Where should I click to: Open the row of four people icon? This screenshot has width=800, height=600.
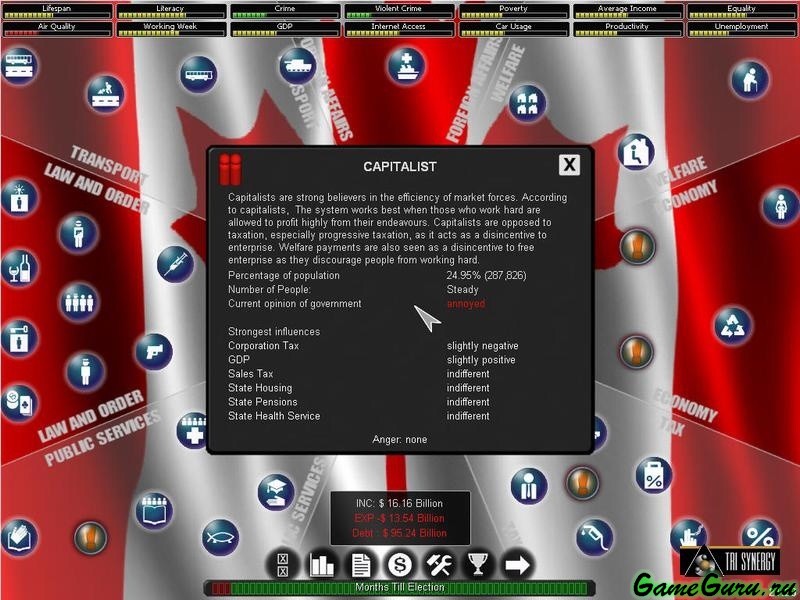[79, 302]
